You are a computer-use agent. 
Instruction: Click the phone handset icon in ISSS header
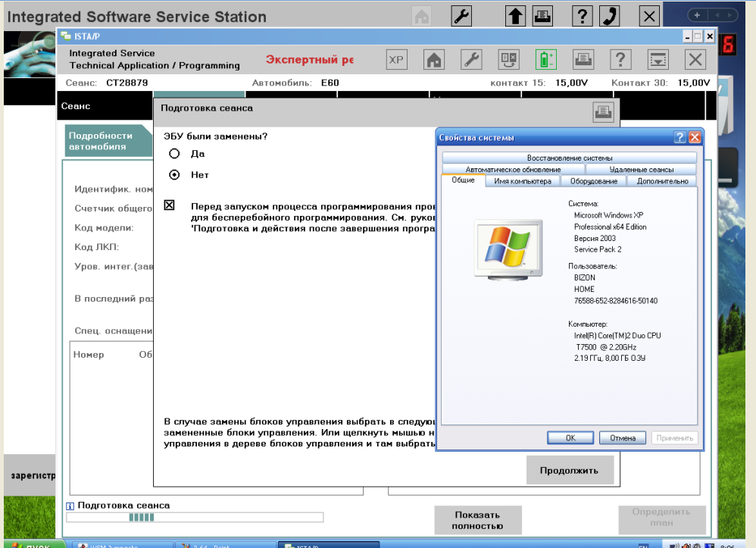tap(610, 17)
